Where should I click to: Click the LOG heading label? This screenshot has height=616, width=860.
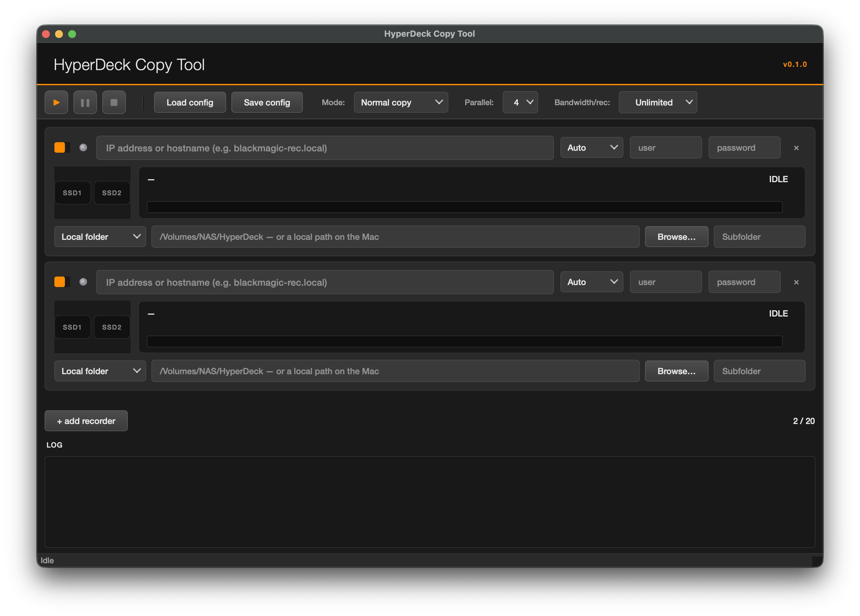point(54,445)
